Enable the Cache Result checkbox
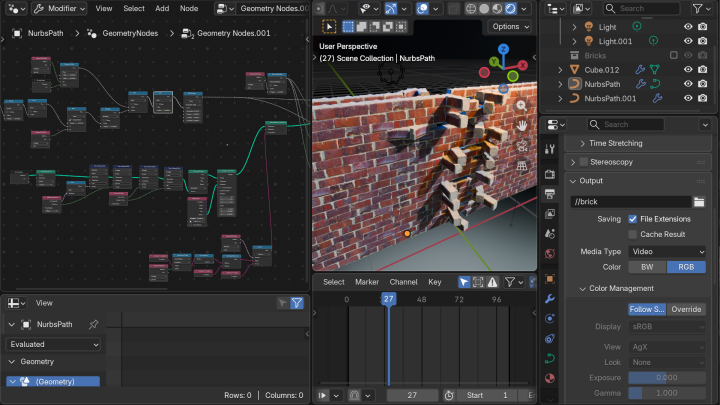The image size is (720, 405). click(633, 234)
